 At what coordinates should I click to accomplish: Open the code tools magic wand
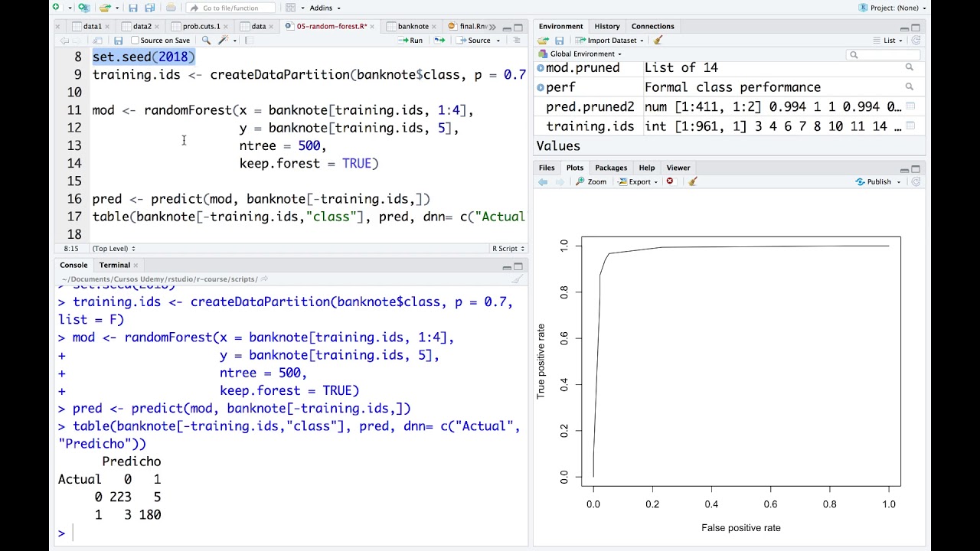[x=224, y=41]
